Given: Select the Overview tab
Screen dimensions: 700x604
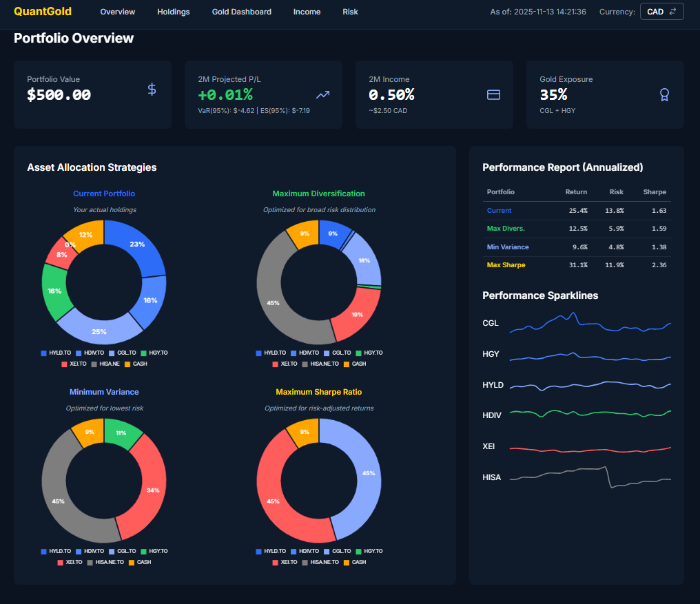Looking at the screenshot, I should (117, 12).
